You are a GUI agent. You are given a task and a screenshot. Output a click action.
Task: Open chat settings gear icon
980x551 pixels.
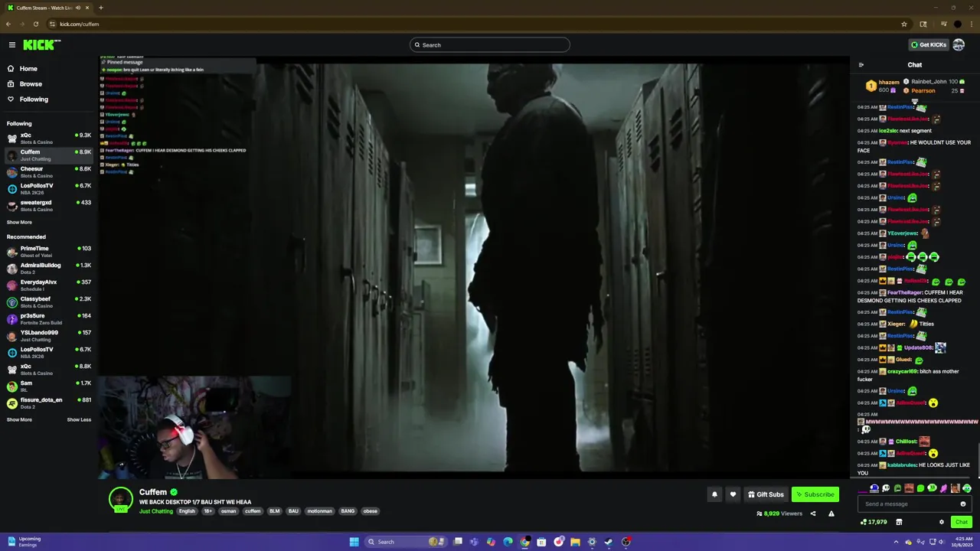pos(942,522)
